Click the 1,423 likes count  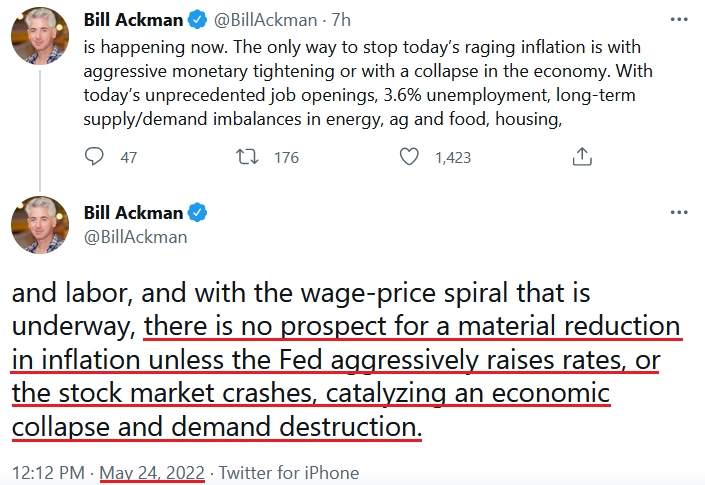(453, 157)
